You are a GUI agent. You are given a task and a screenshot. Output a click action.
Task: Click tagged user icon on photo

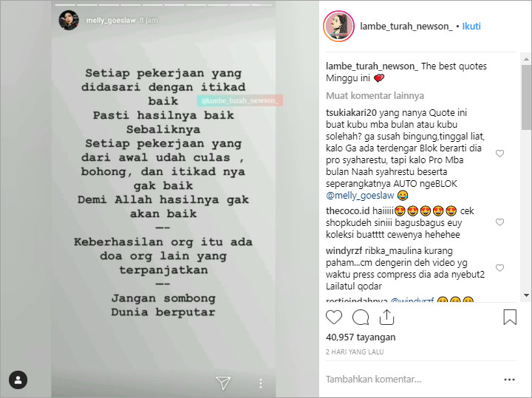pyautogui.click(x=18, y=380)
